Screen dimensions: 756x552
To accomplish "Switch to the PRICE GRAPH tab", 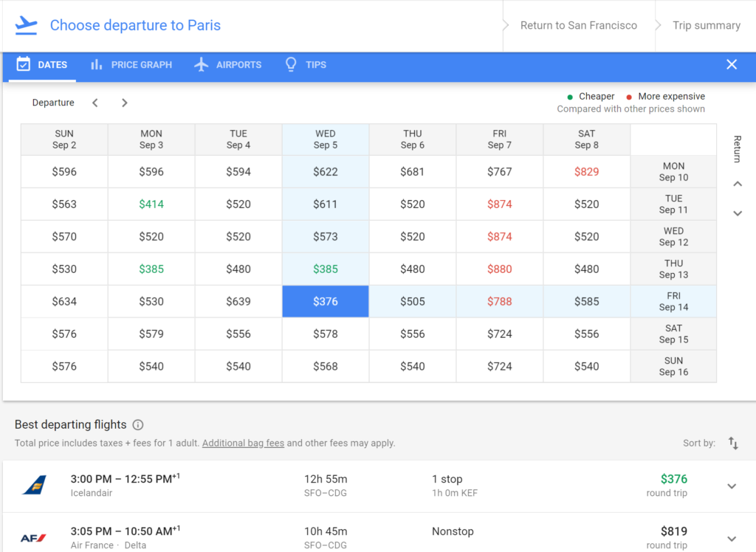I will 131,64.
